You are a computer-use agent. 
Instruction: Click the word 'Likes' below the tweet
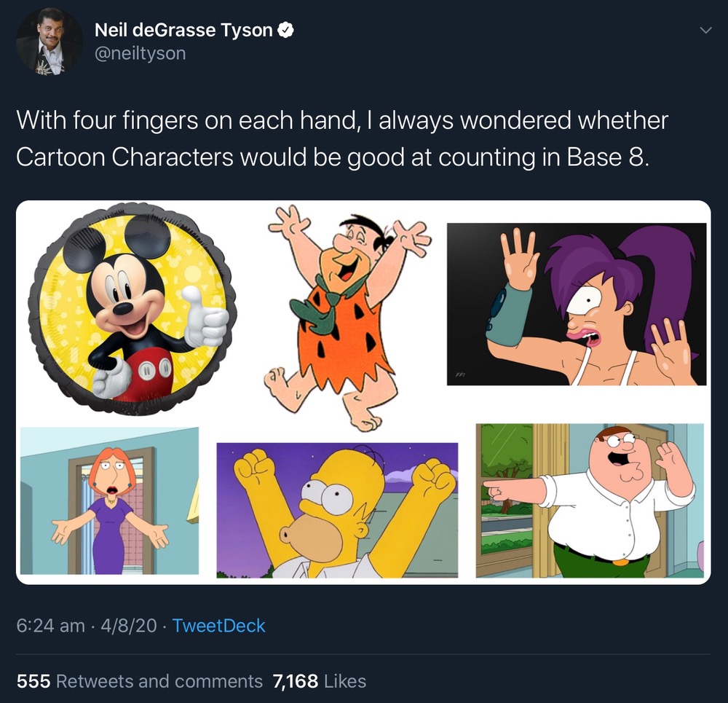click(x=345, y=681)
